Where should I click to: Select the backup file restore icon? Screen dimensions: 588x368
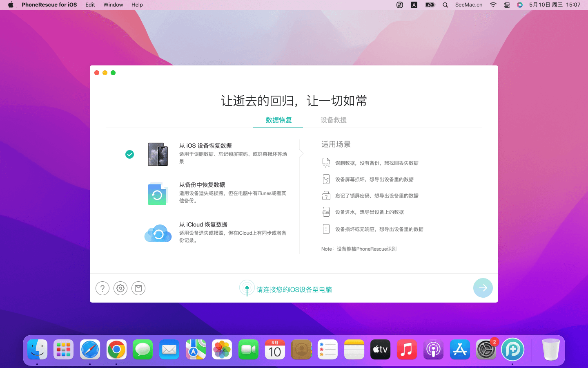[158, 194]
